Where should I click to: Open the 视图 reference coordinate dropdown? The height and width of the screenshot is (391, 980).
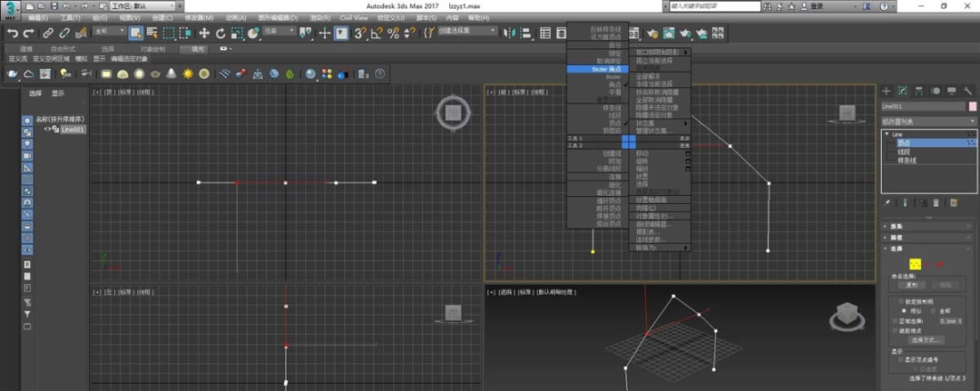pyautogui.click(x=279, y=31)
